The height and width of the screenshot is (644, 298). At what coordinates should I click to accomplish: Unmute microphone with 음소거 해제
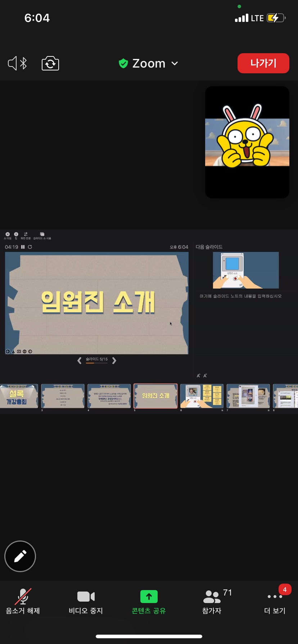[x=23, y=601]
